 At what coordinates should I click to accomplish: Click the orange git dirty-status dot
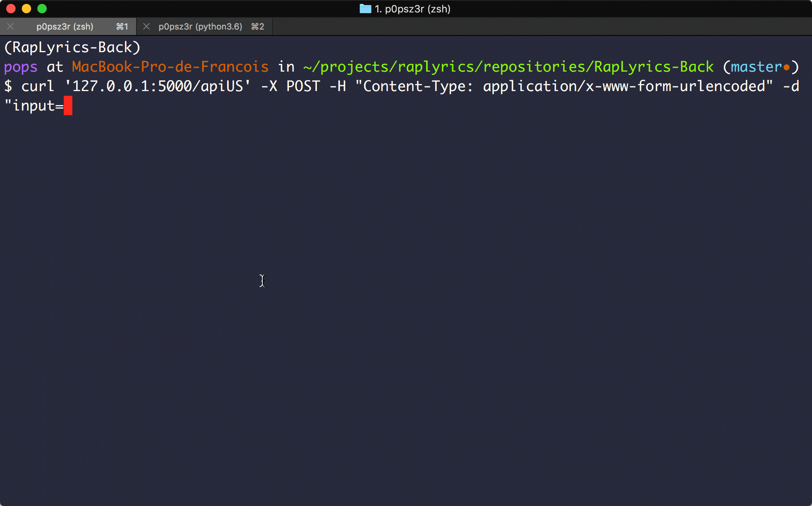click(x=786, y=67)
